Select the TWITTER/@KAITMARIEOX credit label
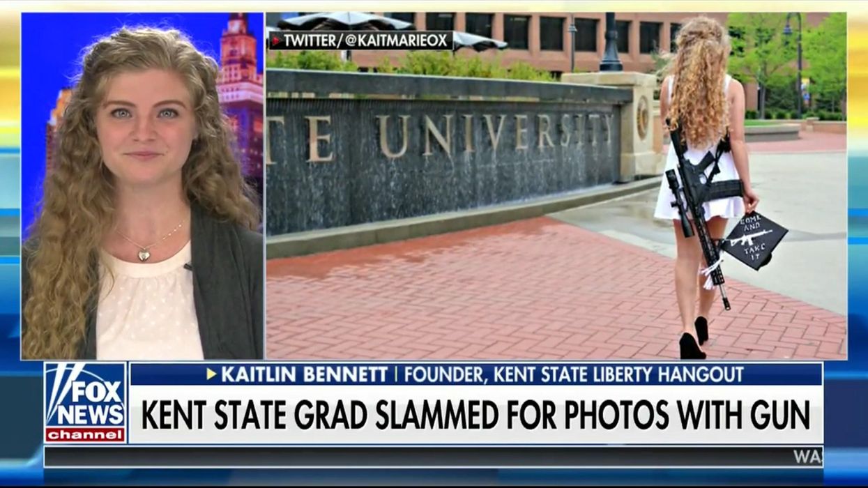 tap(361, 40)
